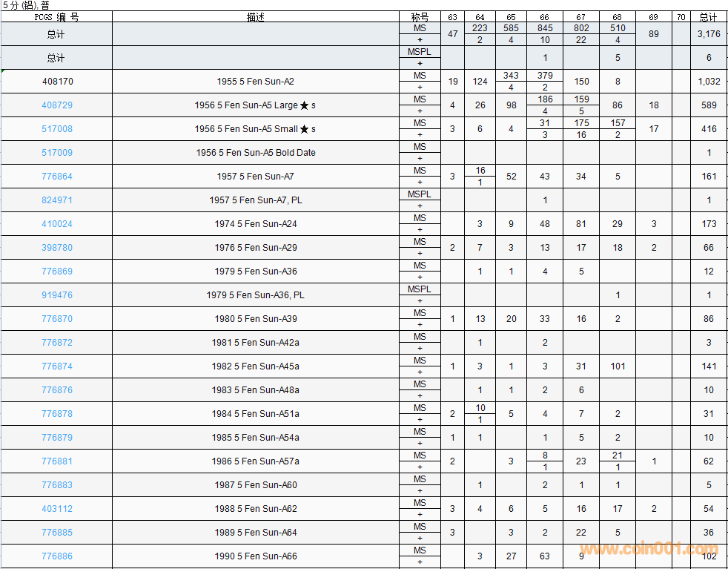Click the PCGS 编号 column header
Viewport: 728px width, 569px height.
coord(56,17)
